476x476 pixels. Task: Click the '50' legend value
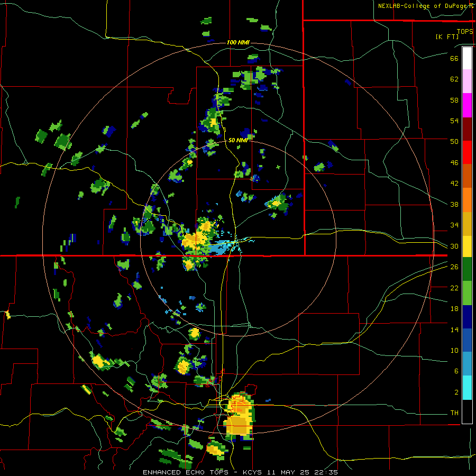click(x=454, y=142)
